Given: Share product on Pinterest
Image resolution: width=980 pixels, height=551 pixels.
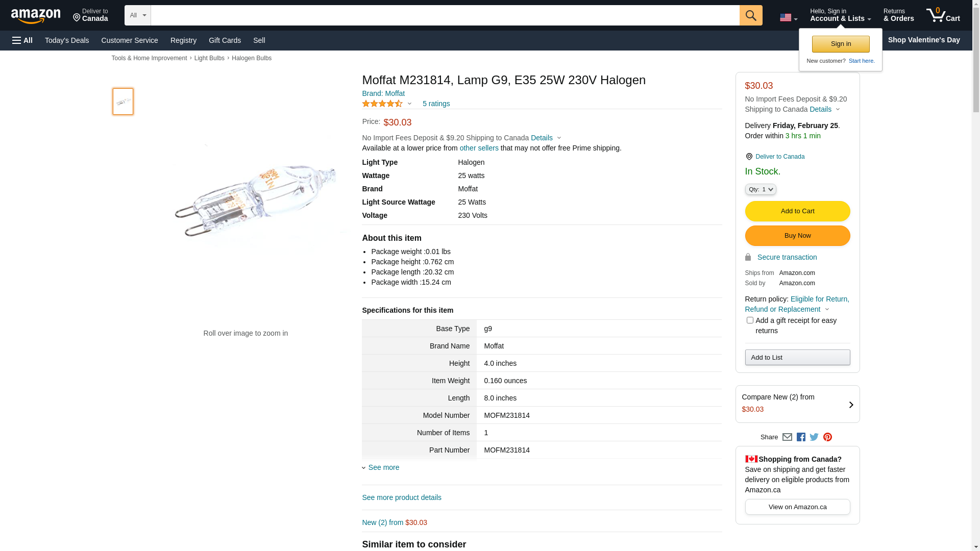Looking at the screenshot, I should click(827, 437).
